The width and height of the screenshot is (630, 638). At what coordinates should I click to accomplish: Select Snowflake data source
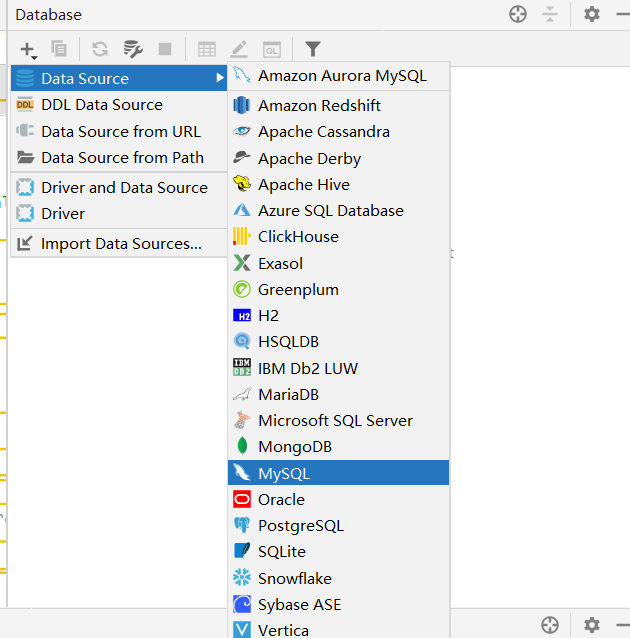(x=339, y=578)
